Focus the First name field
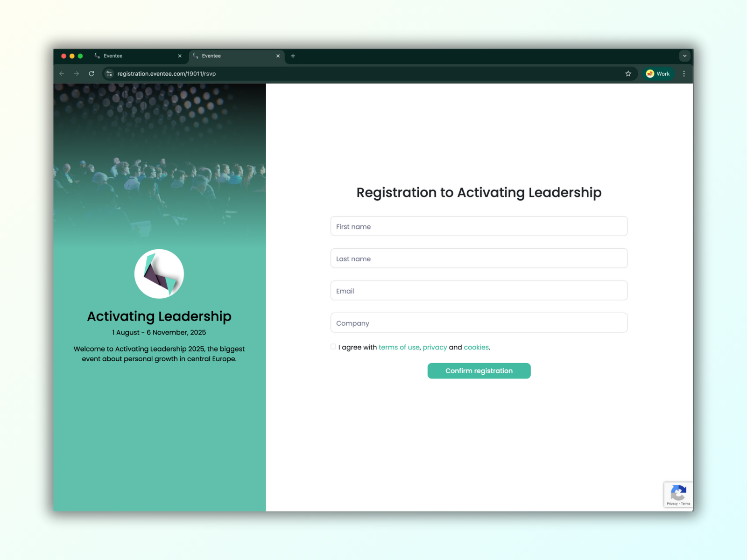747x560 pixels. tap(479, 226)
